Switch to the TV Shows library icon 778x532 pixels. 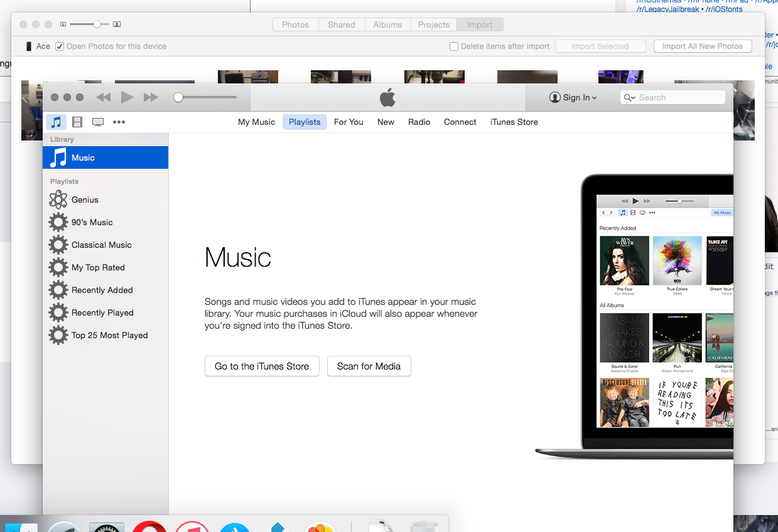point(98,122)
